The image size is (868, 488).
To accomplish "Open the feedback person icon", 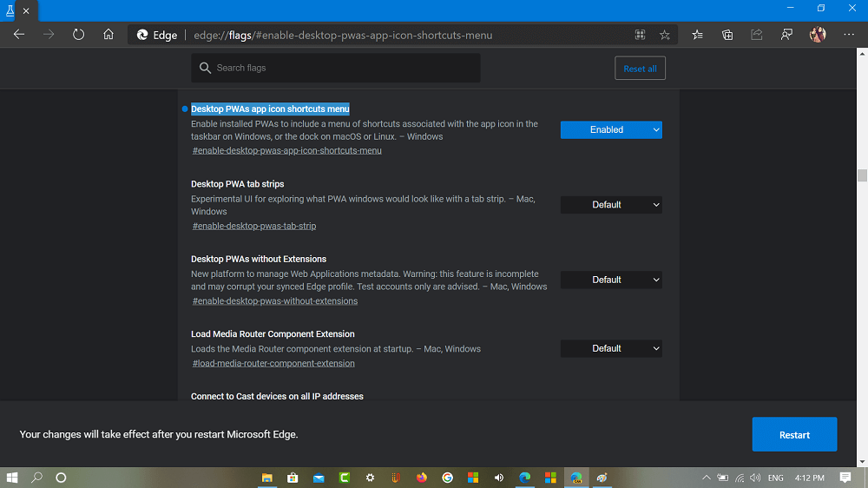I will pos(786,35).
